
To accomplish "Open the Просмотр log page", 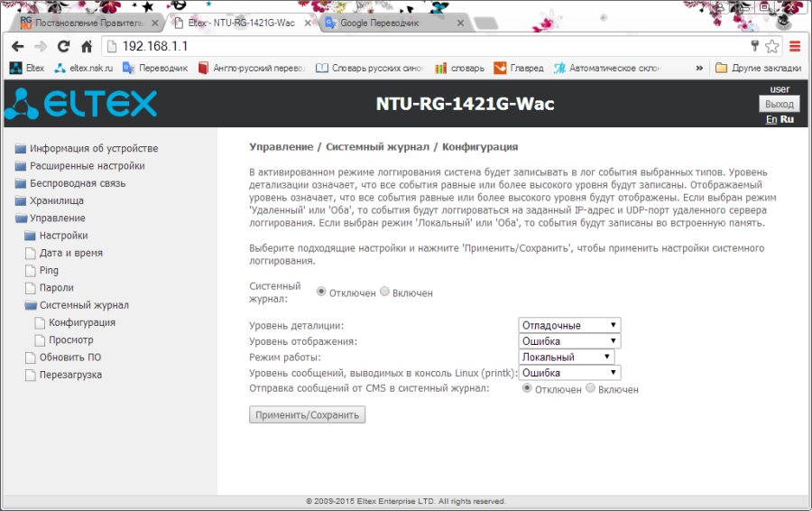I will pos(64,340).
